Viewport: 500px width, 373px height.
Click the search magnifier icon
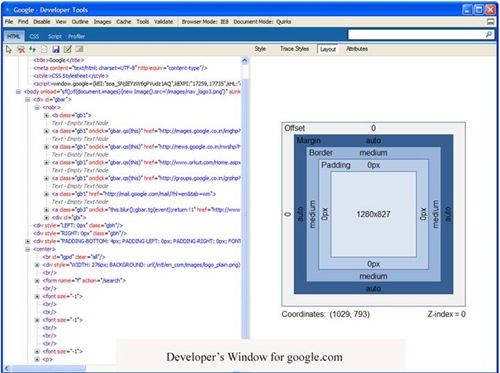point(489,34)
